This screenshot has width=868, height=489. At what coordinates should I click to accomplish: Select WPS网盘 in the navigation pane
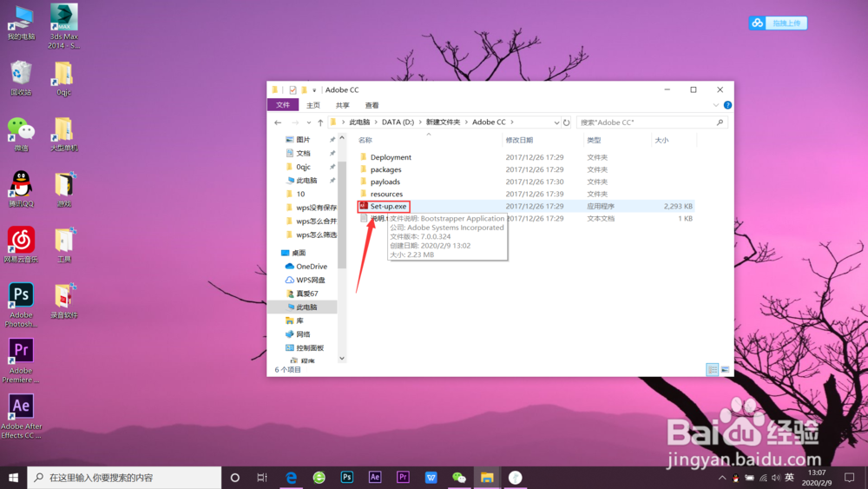click(311, 281)
